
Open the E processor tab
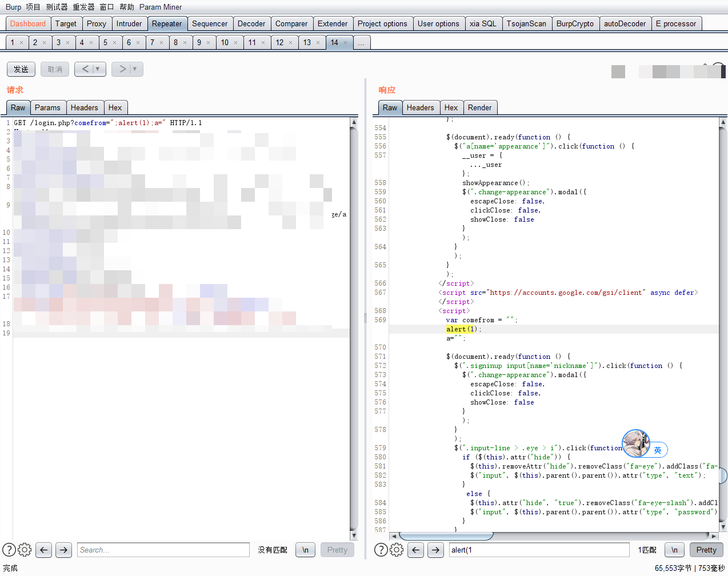676,23
